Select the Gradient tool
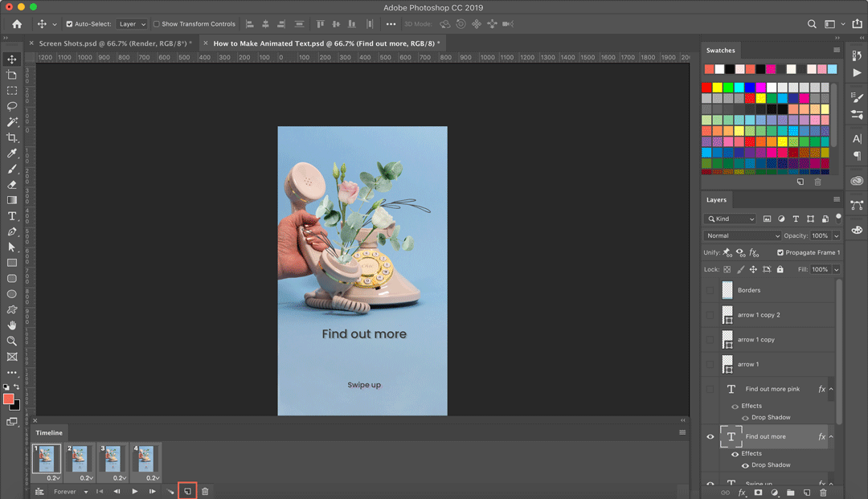This screenshot has height=499, width=868. [11, 200]
